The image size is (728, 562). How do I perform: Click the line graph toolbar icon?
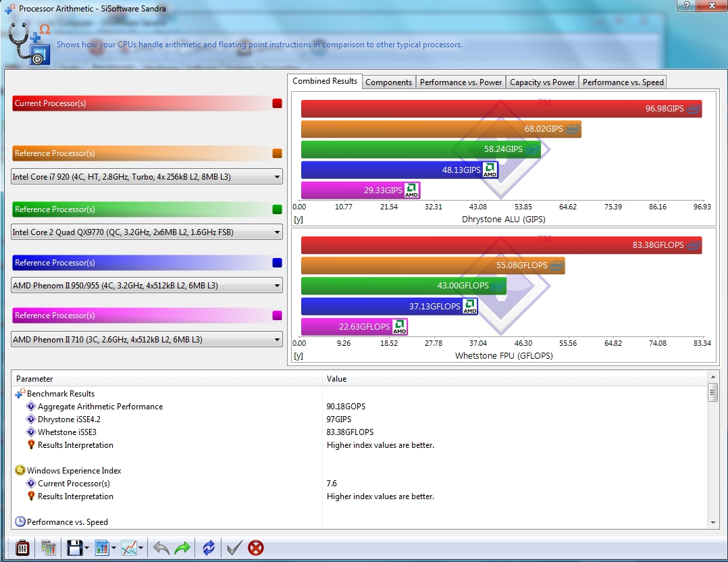tap(128, 548)
